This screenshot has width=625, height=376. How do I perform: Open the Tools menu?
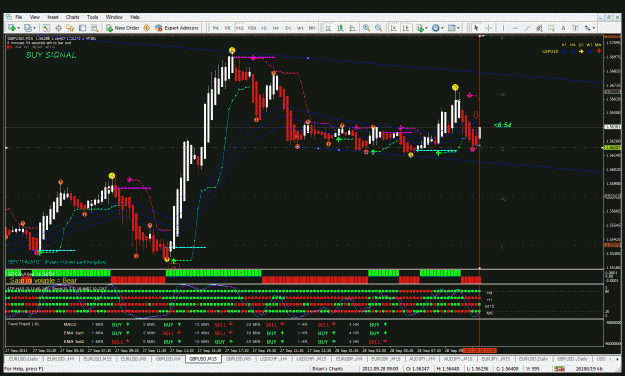point(92,17)
